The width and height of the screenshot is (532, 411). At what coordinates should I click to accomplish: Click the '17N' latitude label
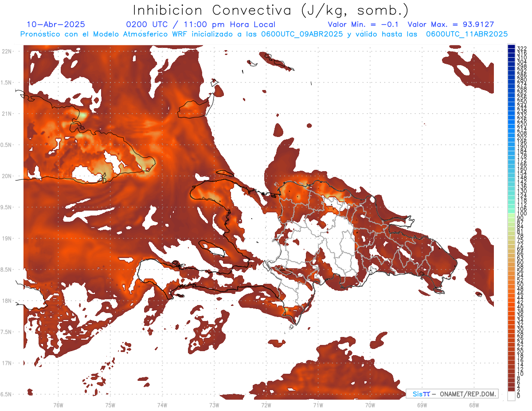[7, 364]
